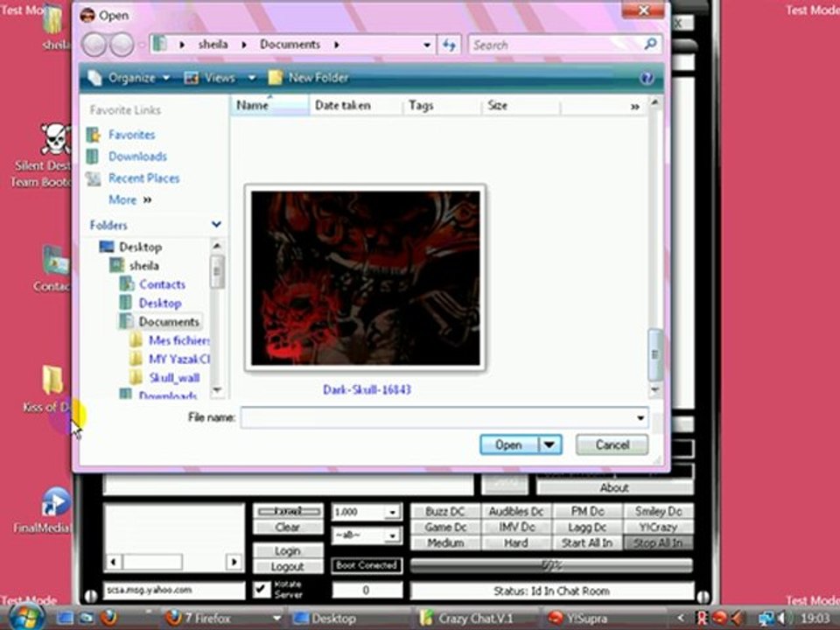Toggle the Rotate Server checkbox
The image size is (840, 630).
click(261, 590)
